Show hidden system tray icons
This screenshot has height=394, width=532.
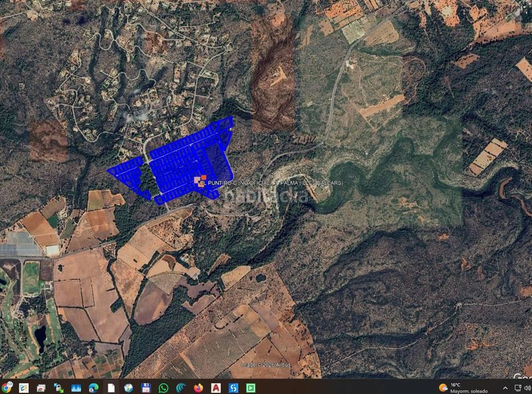tap(505, 388)
